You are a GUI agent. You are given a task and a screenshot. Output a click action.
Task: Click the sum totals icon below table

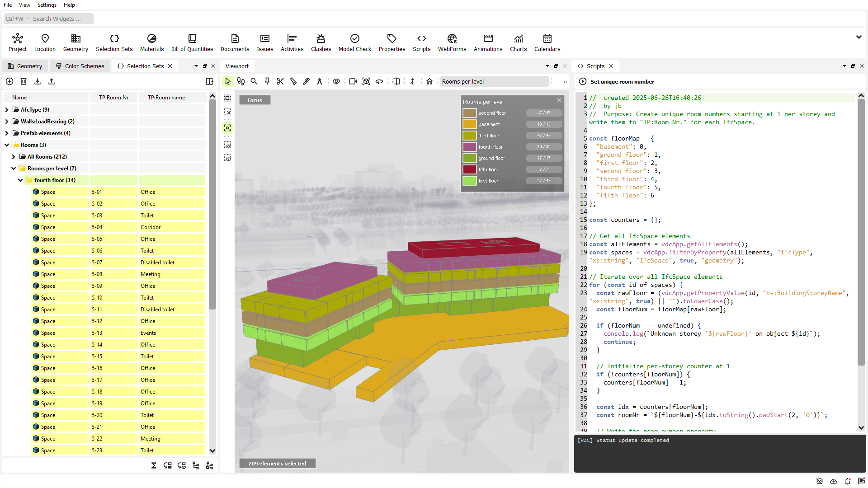154,465
